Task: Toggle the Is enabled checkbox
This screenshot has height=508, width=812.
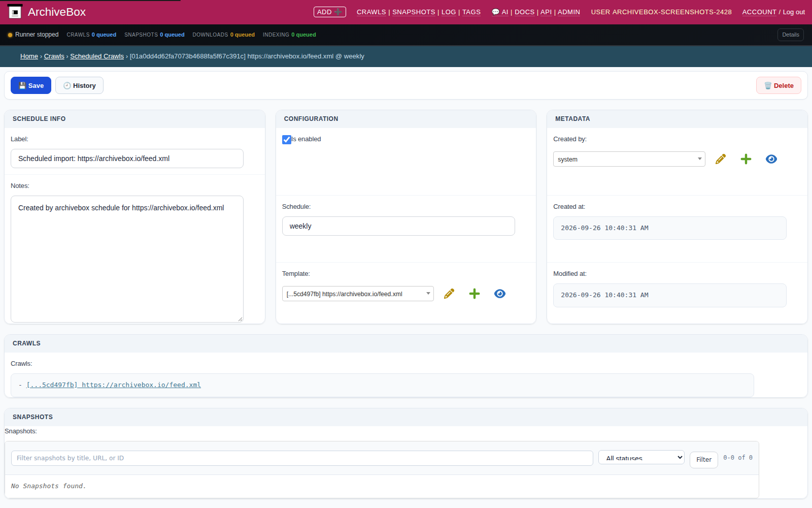Action: tap(287, 140)
